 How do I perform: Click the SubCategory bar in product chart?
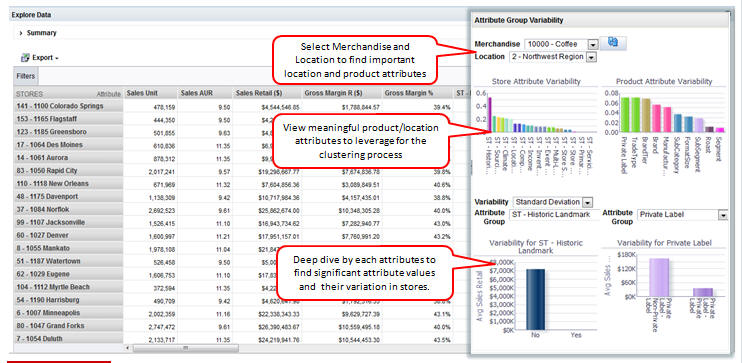pyautogui.click(x=678, y=123)
